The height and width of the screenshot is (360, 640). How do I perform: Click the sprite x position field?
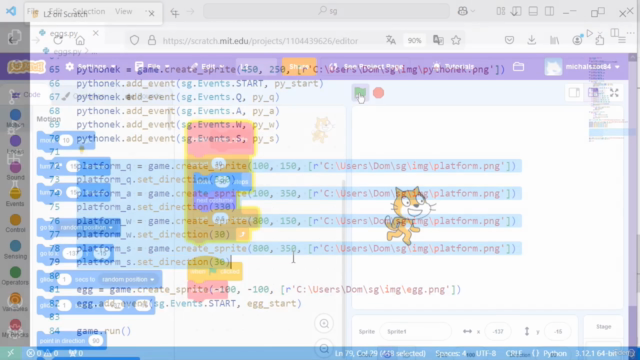point(498,331)
